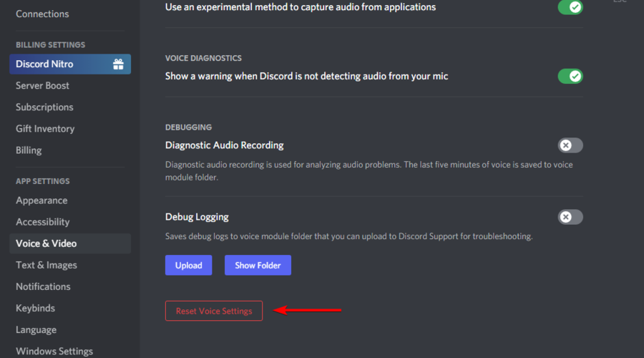Enable Debug Logging toggle
This screenshot has height=358, width=644.
click(x=570, y=217)
